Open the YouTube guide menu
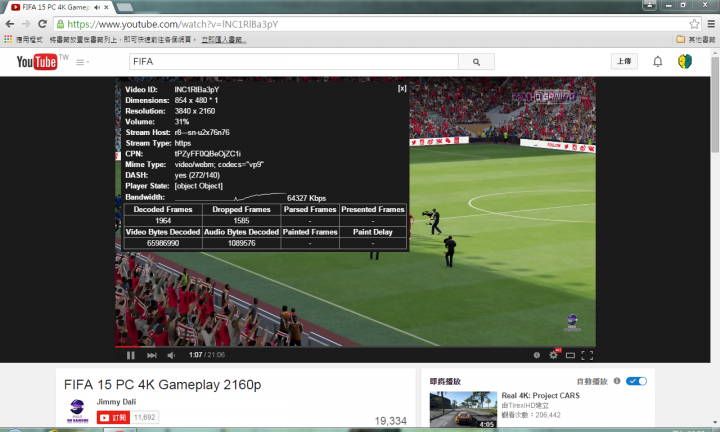 [82, 62]
